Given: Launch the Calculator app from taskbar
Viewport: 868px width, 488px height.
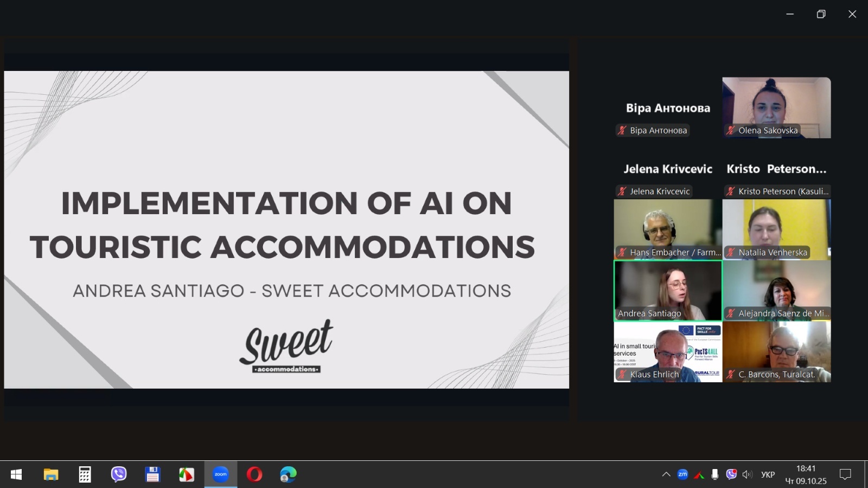Looking at the screenshot, I should pos(85,474).
